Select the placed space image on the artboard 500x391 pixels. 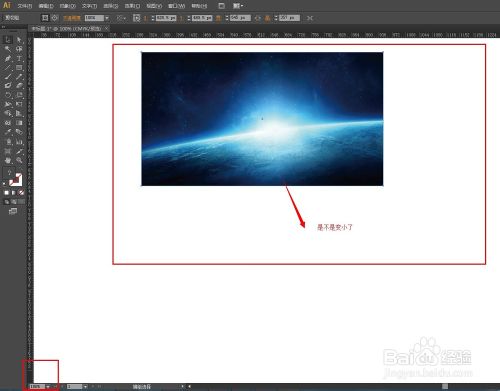(x=262, y=119)
